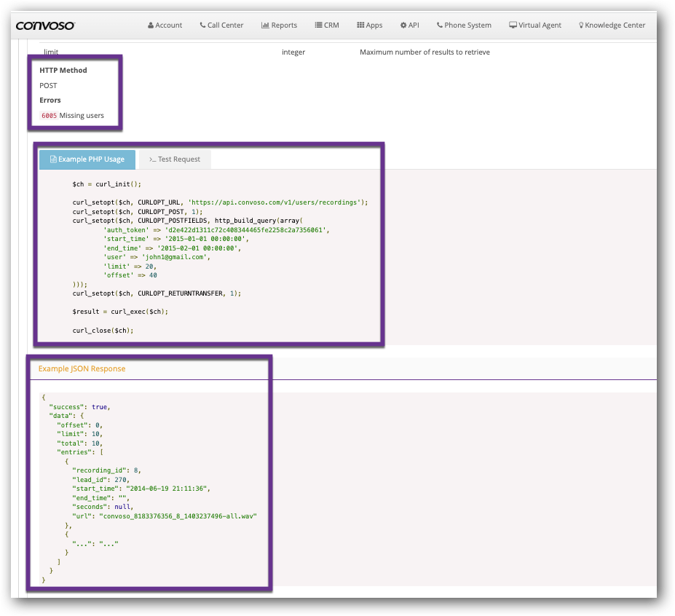
Task: Click the curl_close($ch) line
Action: [x=103, y=331]
